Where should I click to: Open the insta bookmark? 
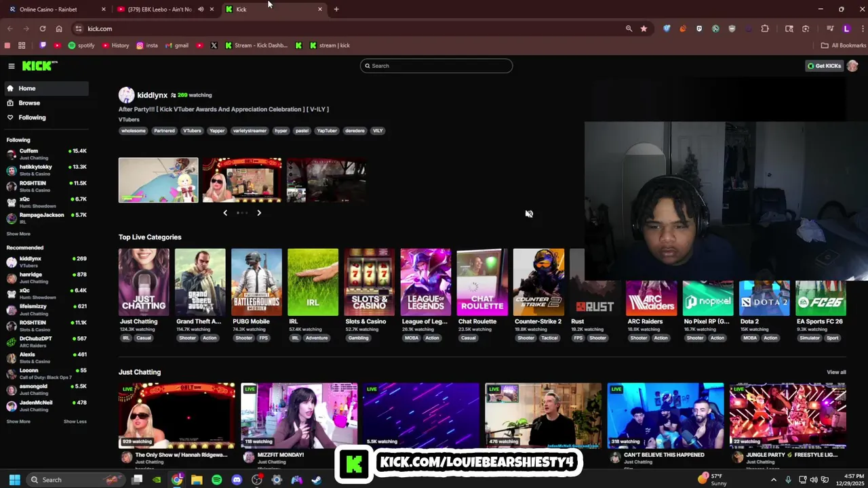pos(147,45)
